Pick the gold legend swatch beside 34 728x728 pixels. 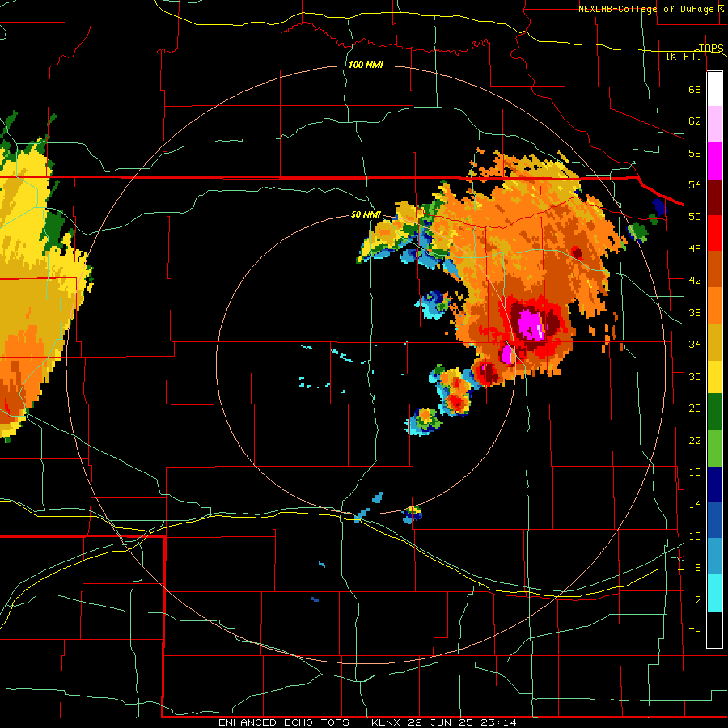pyautogui.click(x=714, y=342)
